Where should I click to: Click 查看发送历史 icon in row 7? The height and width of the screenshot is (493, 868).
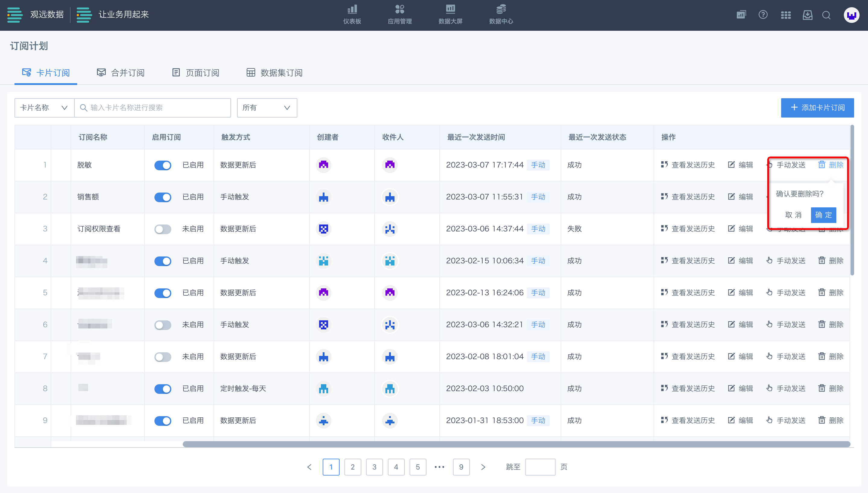[664, 356]
